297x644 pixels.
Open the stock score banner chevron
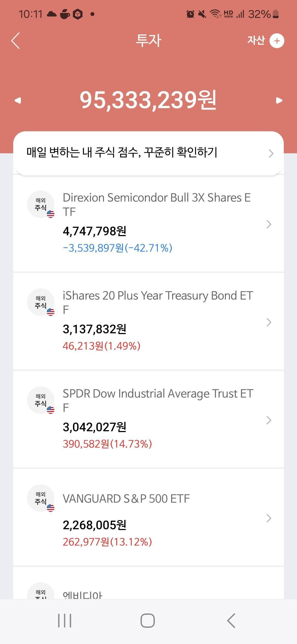point(271,153)
